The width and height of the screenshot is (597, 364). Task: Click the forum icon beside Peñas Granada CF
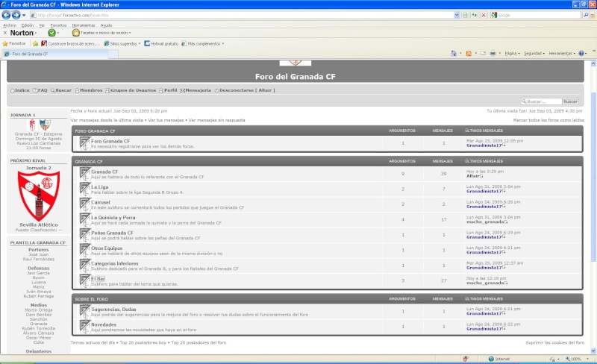[x=84, y=235]
